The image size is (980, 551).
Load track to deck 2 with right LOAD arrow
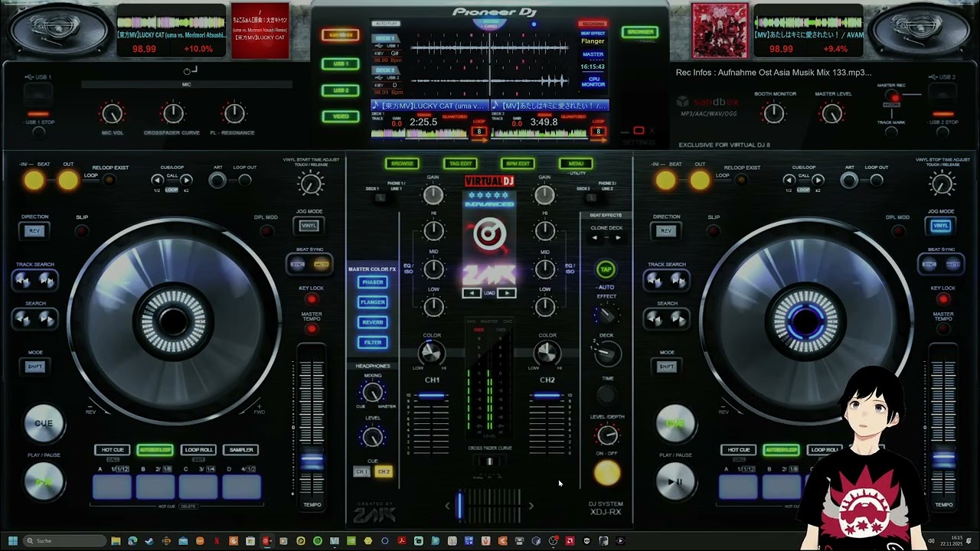(x=507, y=293)
